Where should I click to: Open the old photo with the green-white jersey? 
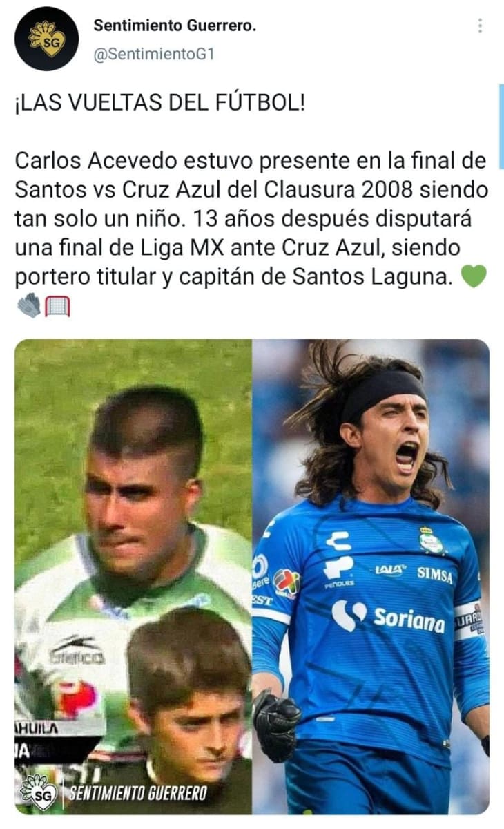pyautogui.click(x=133, y=577)
